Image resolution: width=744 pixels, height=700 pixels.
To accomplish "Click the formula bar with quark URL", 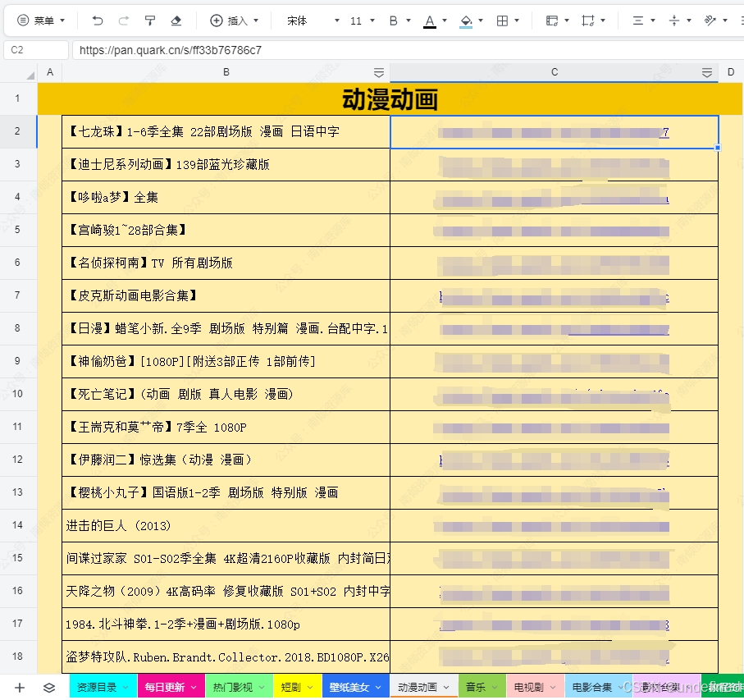I will tap(407, 50).
